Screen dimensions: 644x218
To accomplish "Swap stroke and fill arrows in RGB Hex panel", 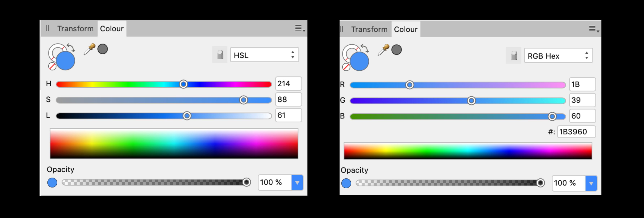I will click(x=365, y=48).
